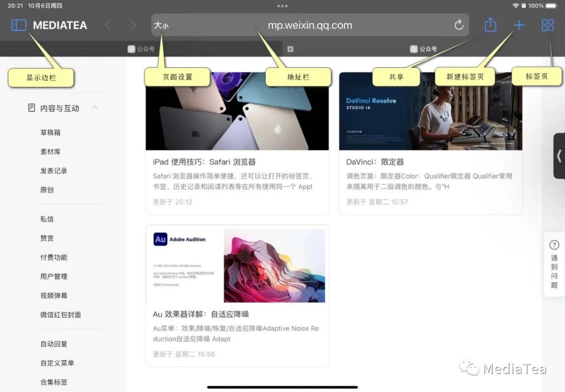Click the 遇到问题 help question icon
565x392 pixels.
554,245
